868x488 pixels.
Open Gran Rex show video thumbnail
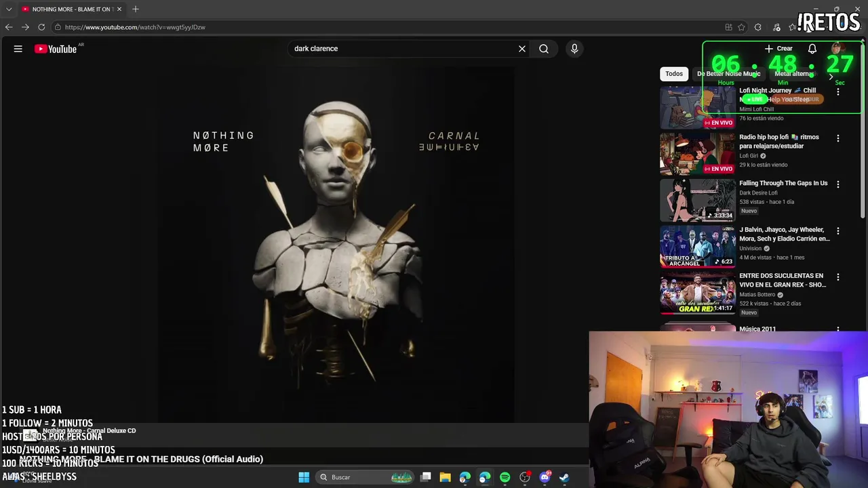698,293
